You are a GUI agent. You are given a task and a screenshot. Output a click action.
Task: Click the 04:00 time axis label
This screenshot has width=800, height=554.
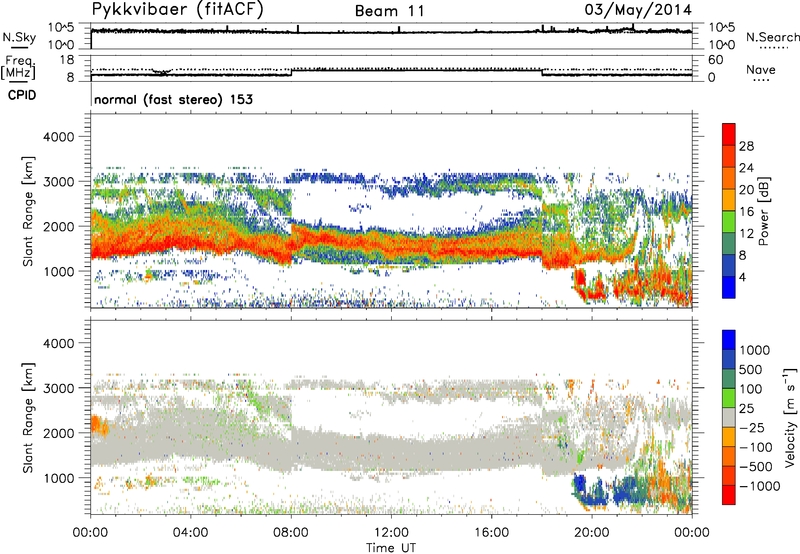point(190,532)
